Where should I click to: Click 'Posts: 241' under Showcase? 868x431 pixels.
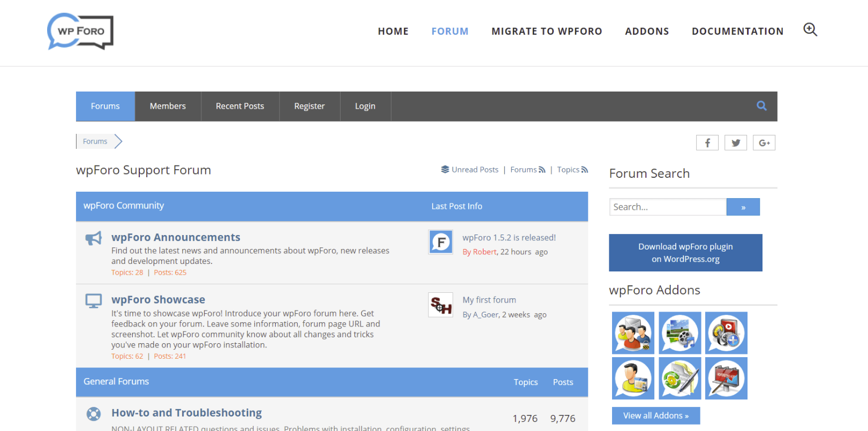[x=170, y=356]
